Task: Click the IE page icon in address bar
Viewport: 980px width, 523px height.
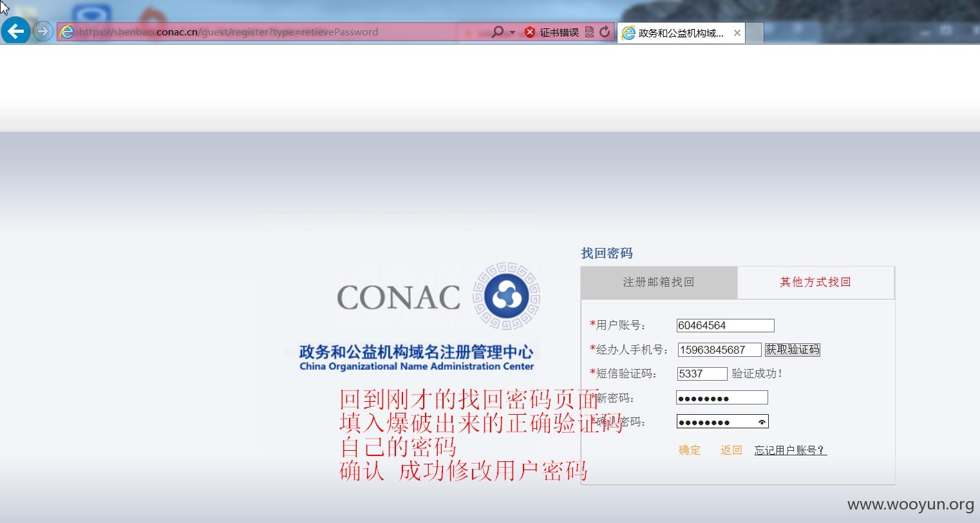Action: [67, 32]
